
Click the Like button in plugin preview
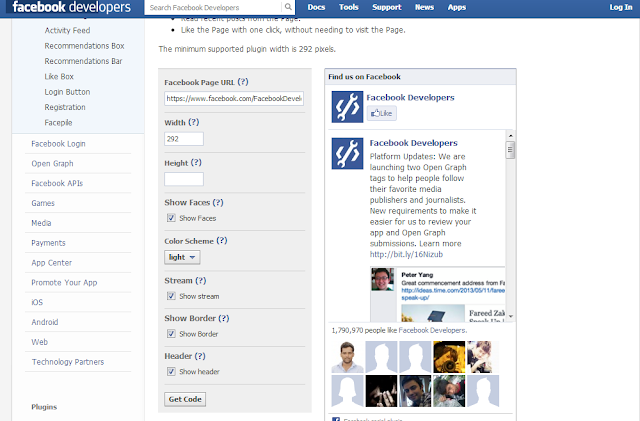(381, 113)
